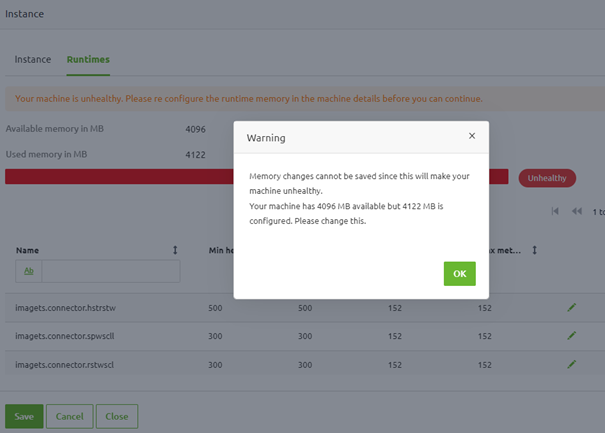Close the Warning dialog with X
The width and height of the screenshot is (605, 433).
[x=472, y=136]
